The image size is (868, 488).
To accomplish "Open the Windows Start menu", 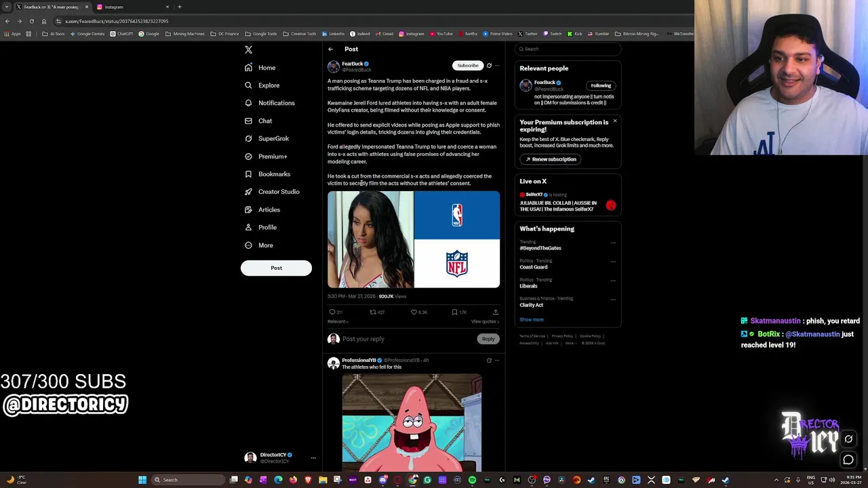I will 142,480.
